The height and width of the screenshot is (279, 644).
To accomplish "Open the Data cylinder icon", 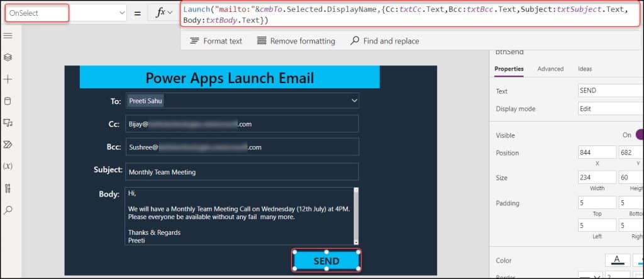I will click(x=8, y=101).
